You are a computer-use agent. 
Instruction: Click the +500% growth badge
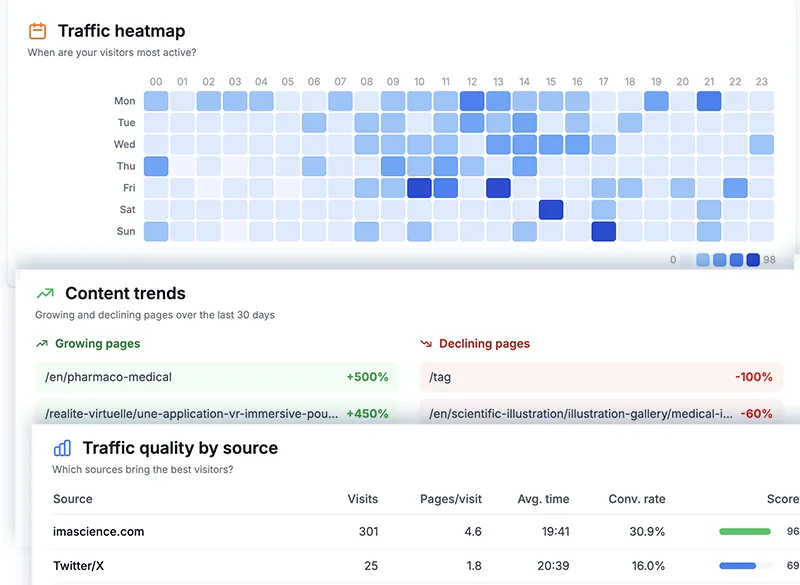pos(365,377)
